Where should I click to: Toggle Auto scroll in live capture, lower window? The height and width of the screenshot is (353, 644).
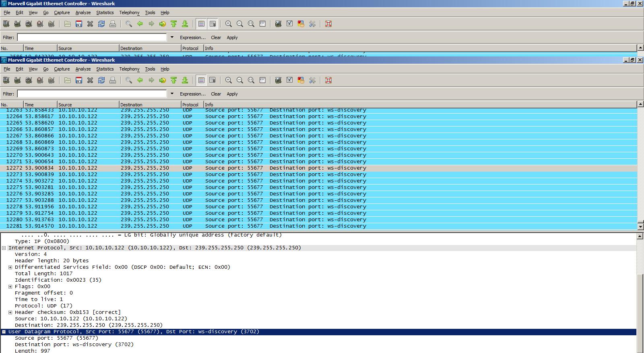(213, 80)
